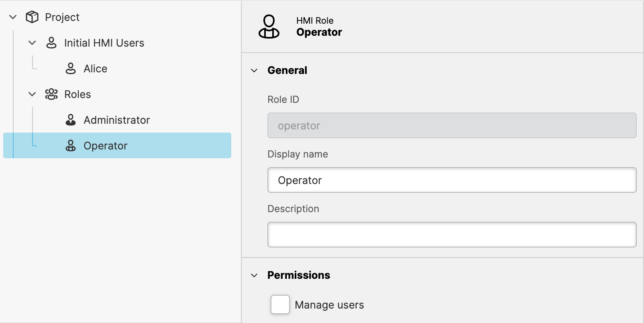Image resolution: width=644 pixels, height=323 pixels.
Task: Click the Project cube icon
Action: [32, 17]
